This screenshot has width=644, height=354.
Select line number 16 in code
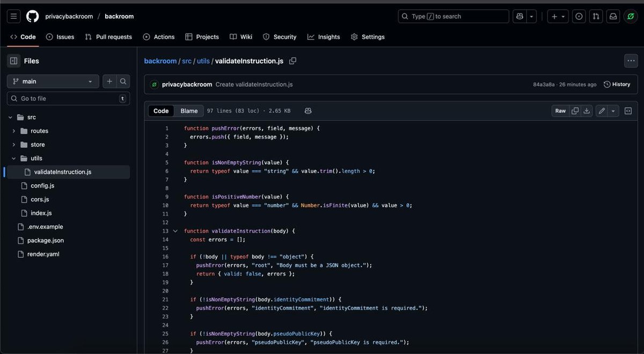[x=165, y=257]
